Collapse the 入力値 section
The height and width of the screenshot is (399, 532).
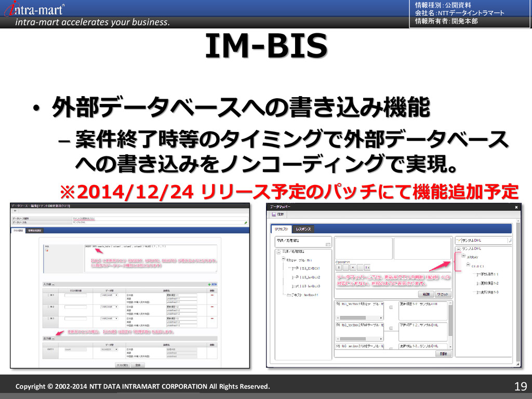click(54, 284)
